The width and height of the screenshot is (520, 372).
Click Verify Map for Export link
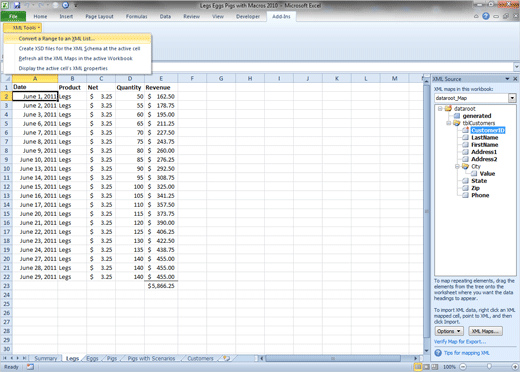click(x=460, y=342)
